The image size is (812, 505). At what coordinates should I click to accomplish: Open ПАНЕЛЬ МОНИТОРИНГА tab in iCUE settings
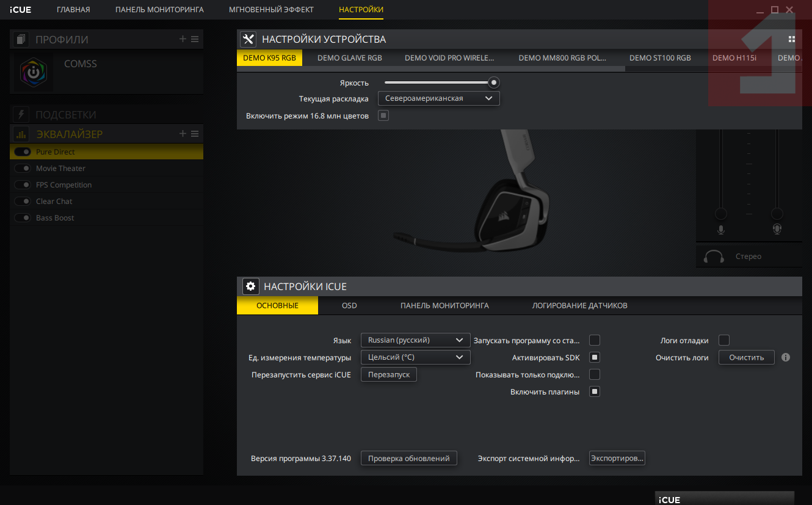point(444,306)
